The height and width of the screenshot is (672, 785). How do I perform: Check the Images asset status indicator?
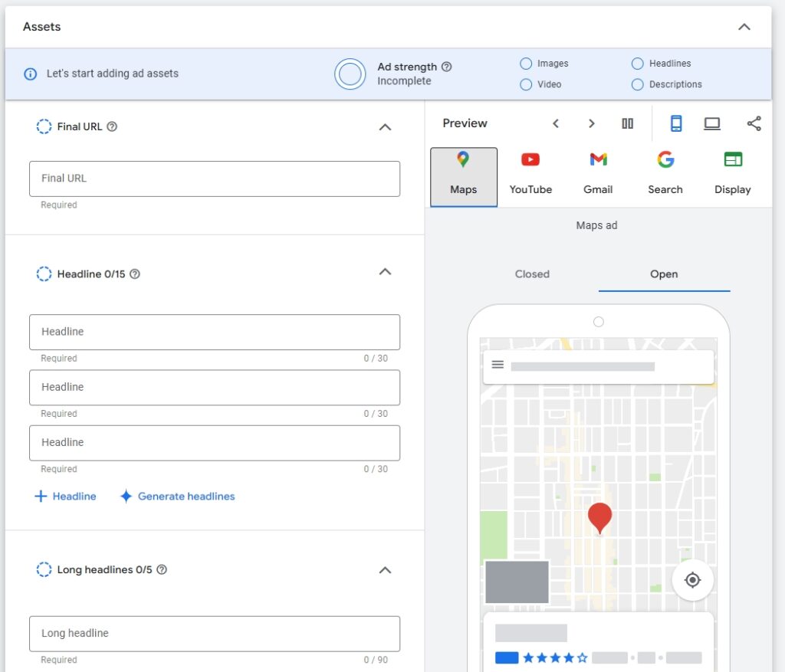click(x=526, y=64)
